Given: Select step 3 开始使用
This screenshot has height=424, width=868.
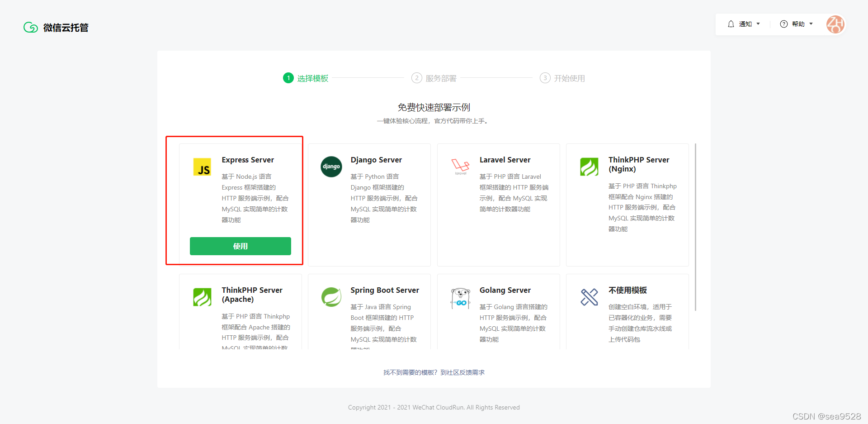Looking at the screenshot, I should tap(562, 78).
